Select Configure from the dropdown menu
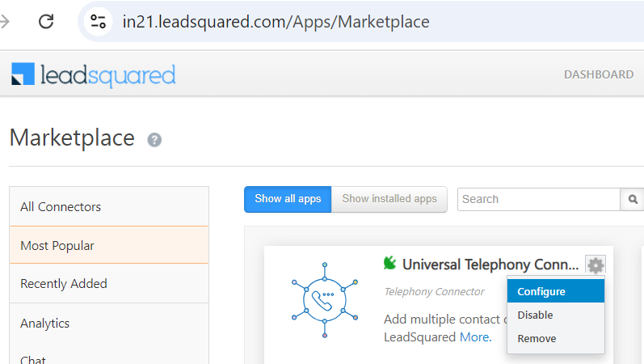Screen dimensions: 644x364 point(541,291)
